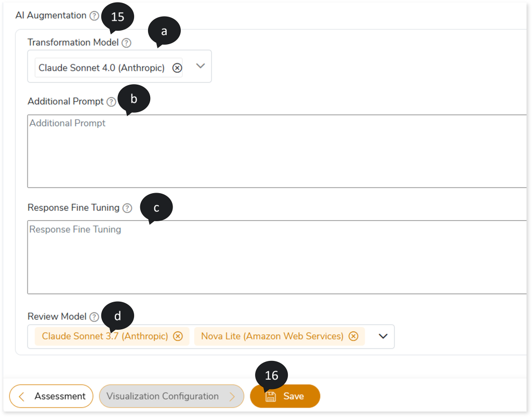Click help icon next to Transformation Model
This screenshot has height=417, width=532.
126,43
